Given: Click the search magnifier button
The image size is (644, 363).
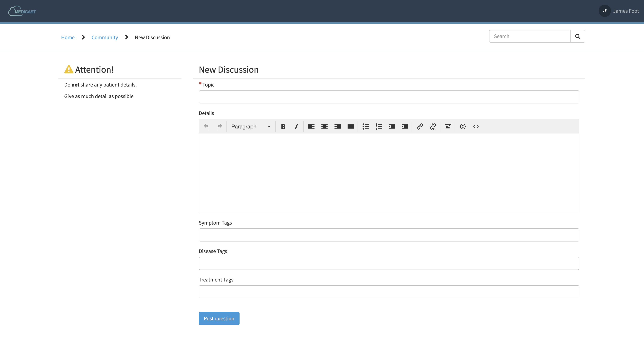Looking at the screenshot, I should 577,36.
